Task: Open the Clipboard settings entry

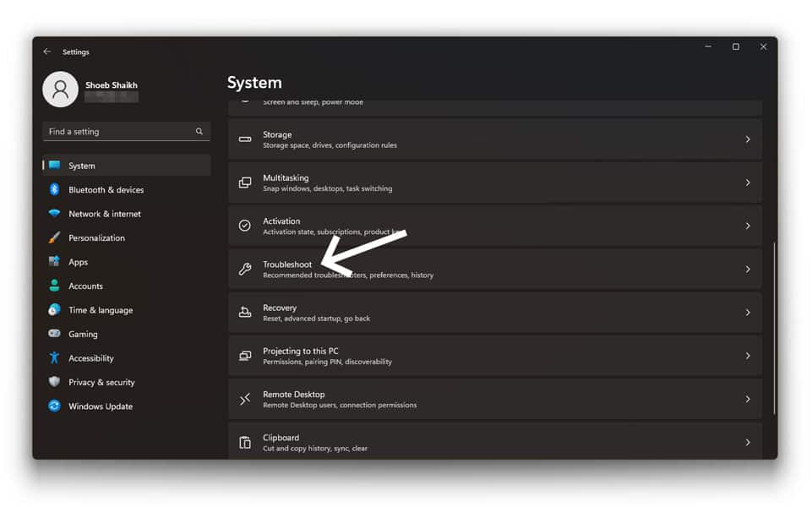Action: pyautogui.click(x=494, y=441)
